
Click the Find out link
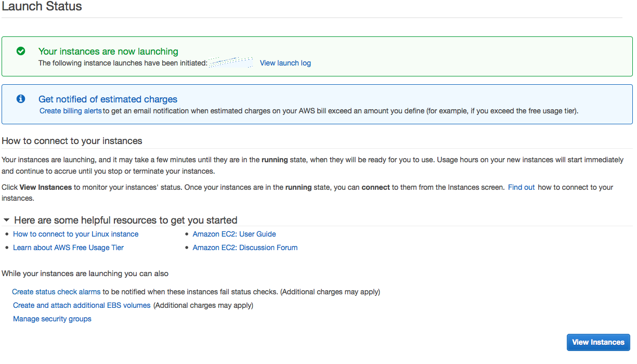click(x=521, y=187)
